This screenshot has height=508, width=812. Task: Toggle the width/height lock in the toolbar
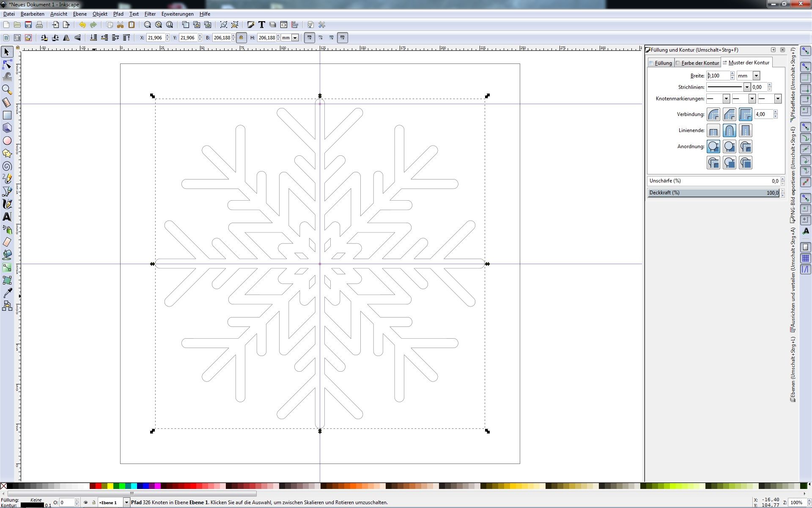pos(241,37)
